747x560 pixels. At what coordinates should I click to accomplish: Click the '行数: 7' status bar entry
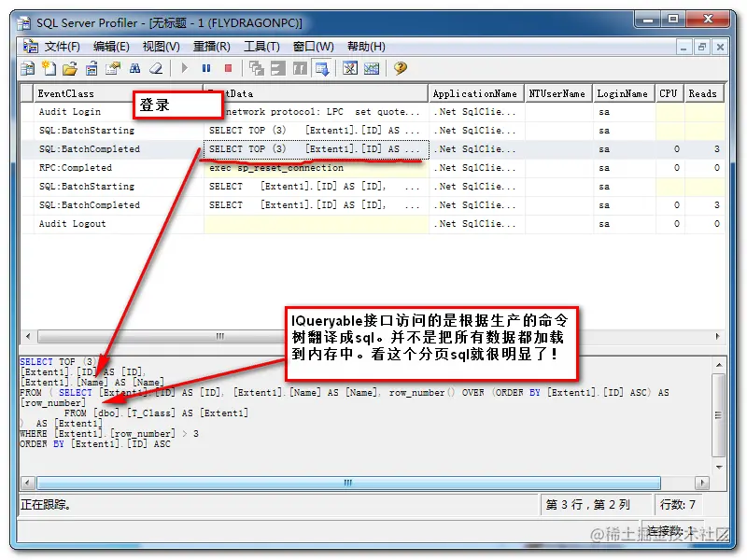[678, 505]
